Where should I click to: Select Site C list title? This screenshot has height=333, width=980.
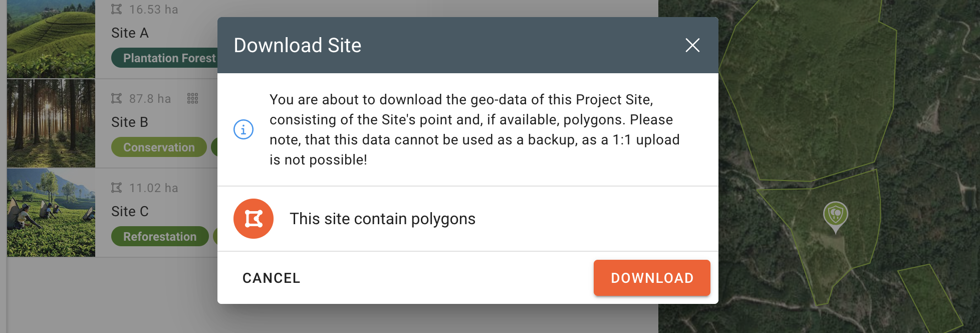[x=130, y=212]
